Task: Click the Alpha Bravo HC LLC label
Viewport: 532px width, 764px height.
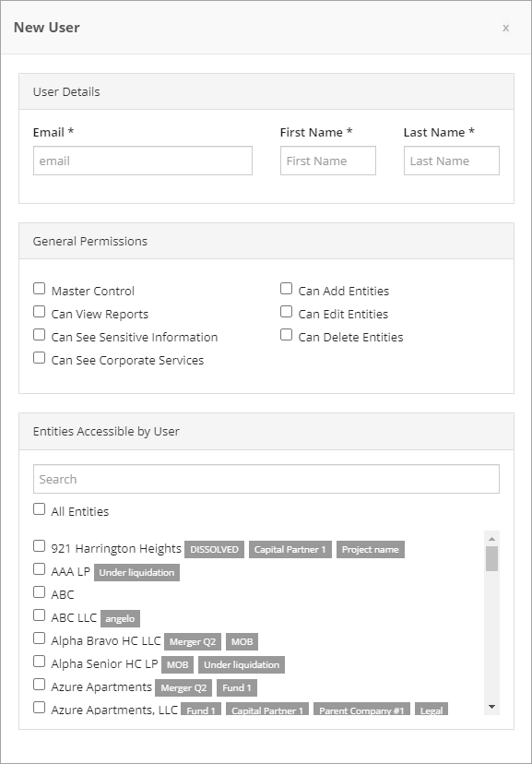Action: coord(106,640)
